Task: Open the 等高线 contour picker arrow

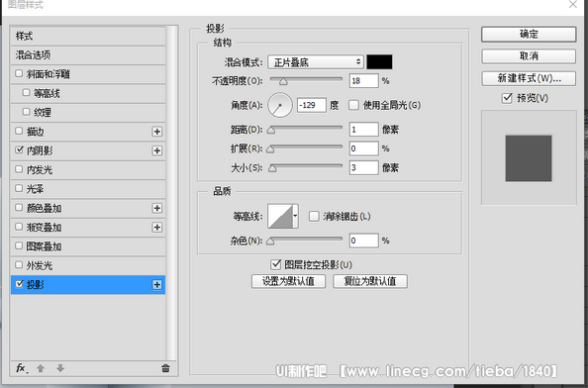Action: pos(296,216)
